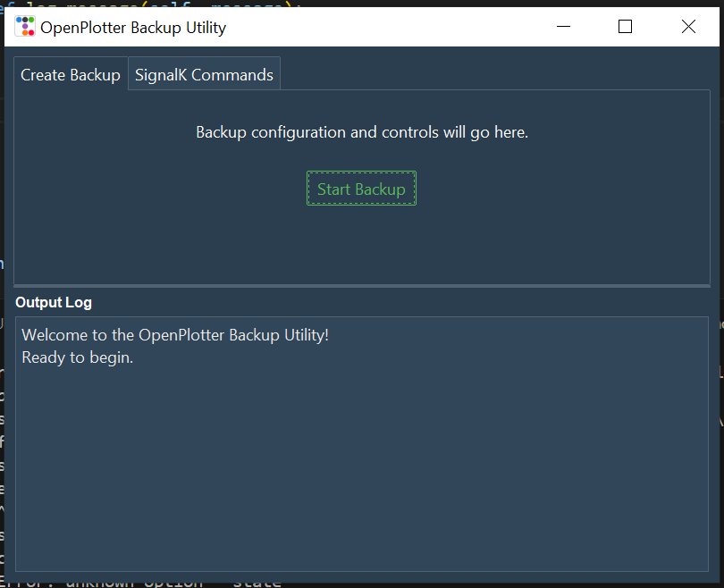The width and height of the screenshot is (724, 588).
Task: Select the Create Backup tab
Action: point(71,74)
